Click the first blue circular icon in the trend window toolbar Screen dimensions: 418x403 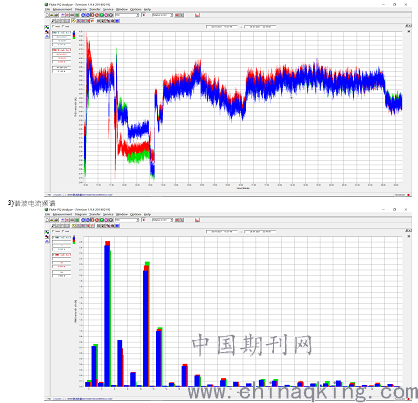[83, 15]
